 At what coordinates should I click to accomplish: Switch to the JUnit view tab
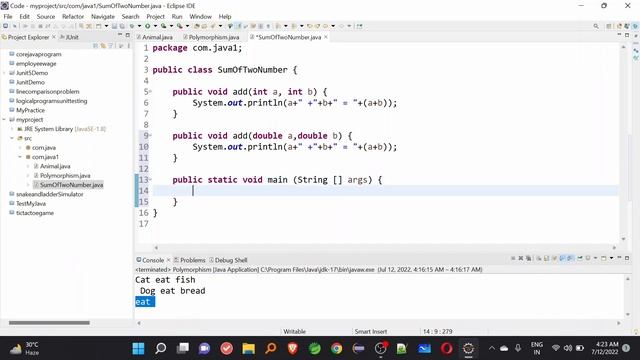[x=69, y=37]
